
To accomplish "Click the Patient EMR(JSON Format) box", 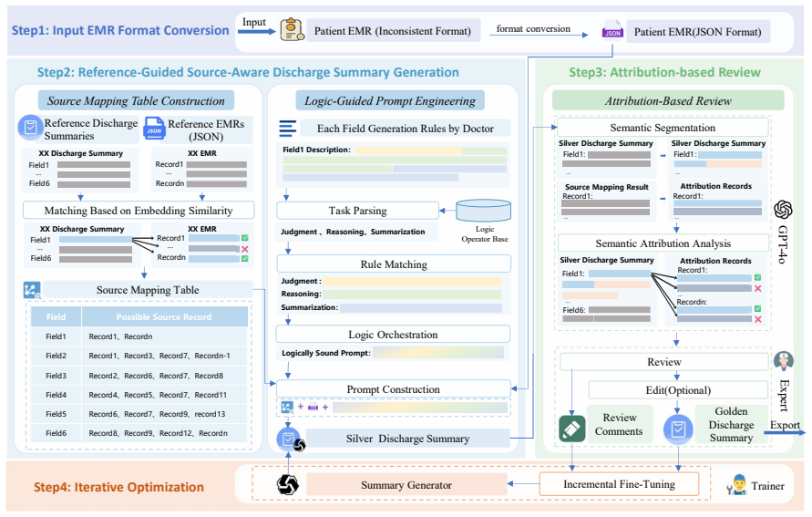I will 697,31.
